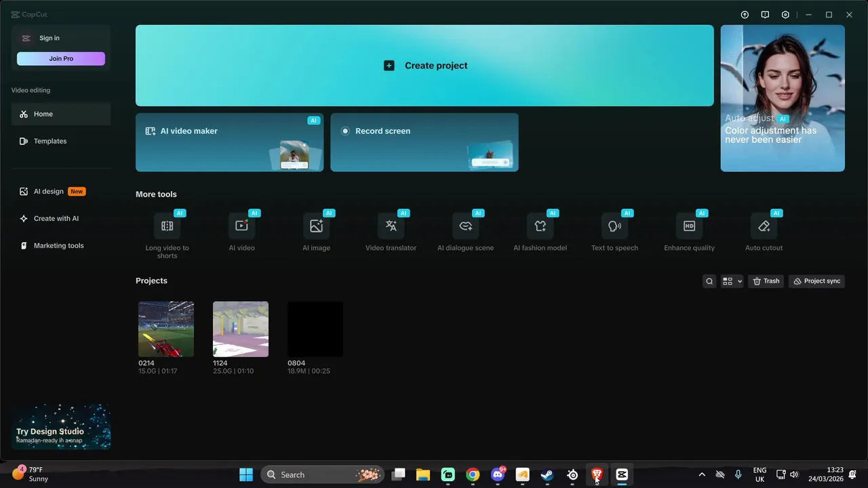Click the Join Pro button
868x488 pixels.
pos(61,59)
